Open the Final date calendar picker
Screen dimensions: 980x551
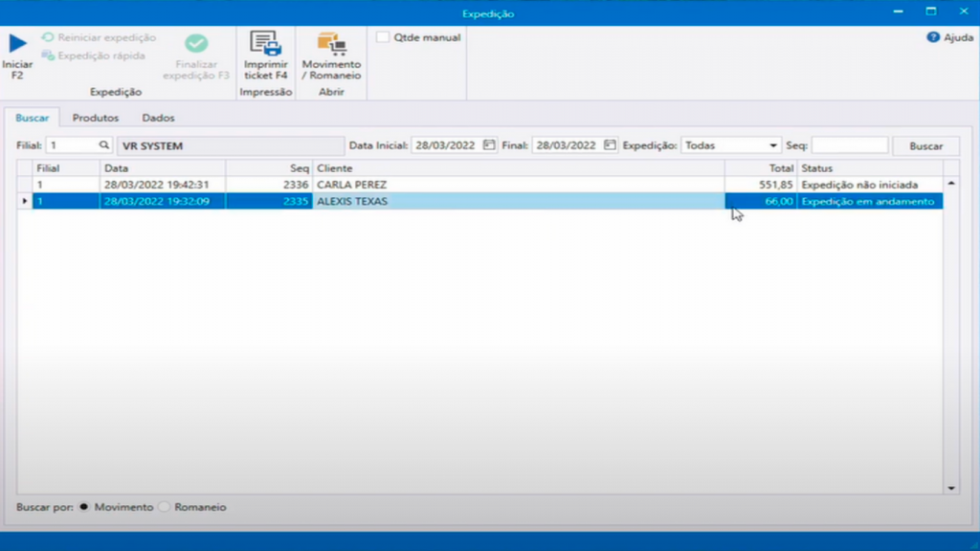610,145
